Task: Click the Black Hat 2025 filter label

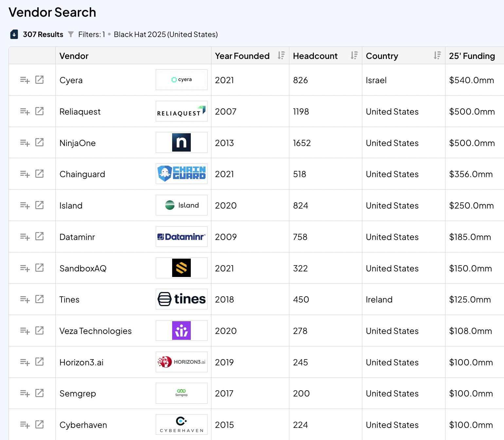Action: (166, 34)
